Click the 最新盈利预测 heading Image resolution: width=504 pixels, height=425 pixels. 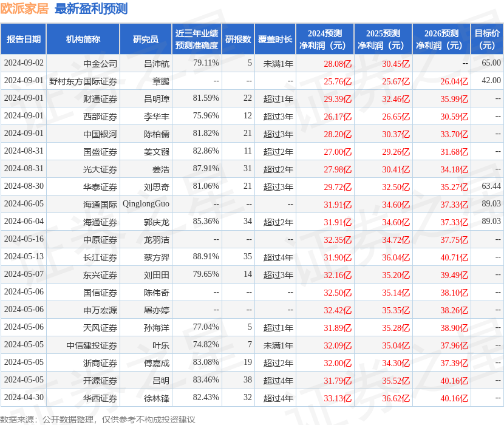pyautogui.click(x=91, y=8)
